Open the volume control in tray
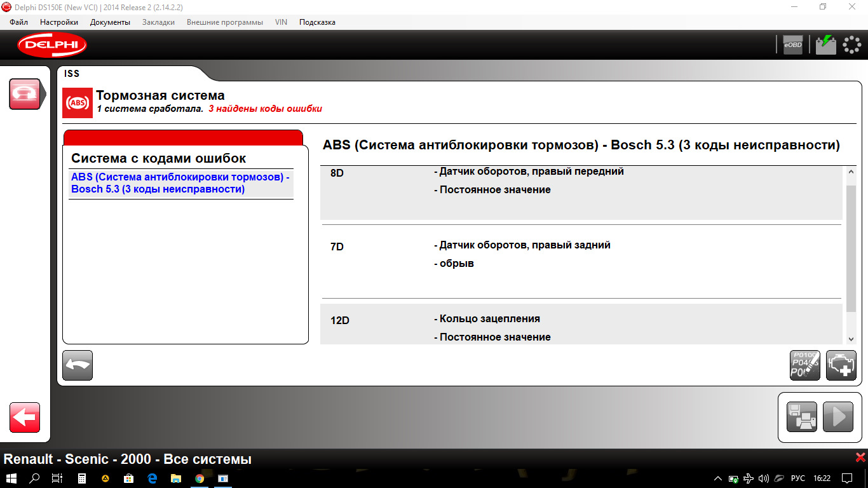The image size is (868, 488). pyautogui.click(x=764, y=478)
